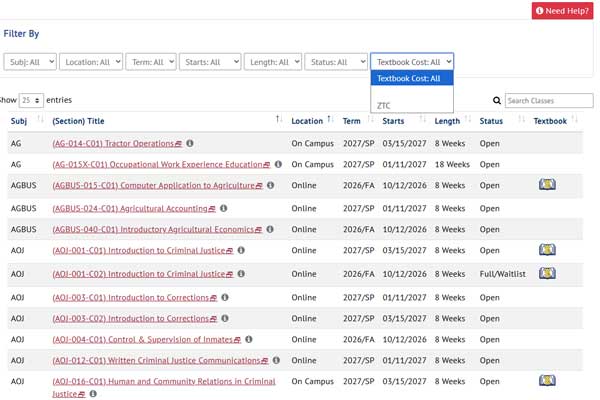Screen dimensions: 600x400
Task: Open the Location: All filter dropdown
Action: 91,62
